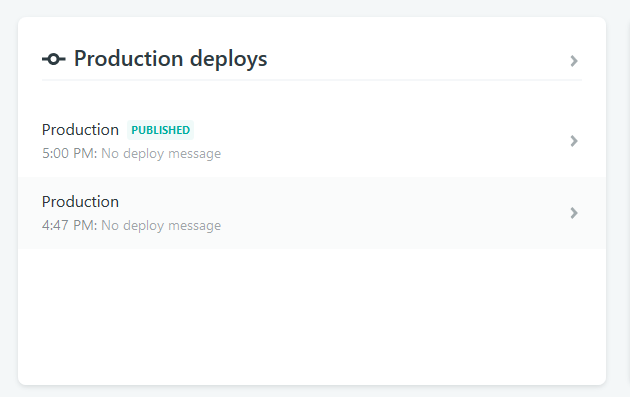Screen dimensions: 630x397
Task: Click the gray page background outside the card
Action: pos(312,7)
